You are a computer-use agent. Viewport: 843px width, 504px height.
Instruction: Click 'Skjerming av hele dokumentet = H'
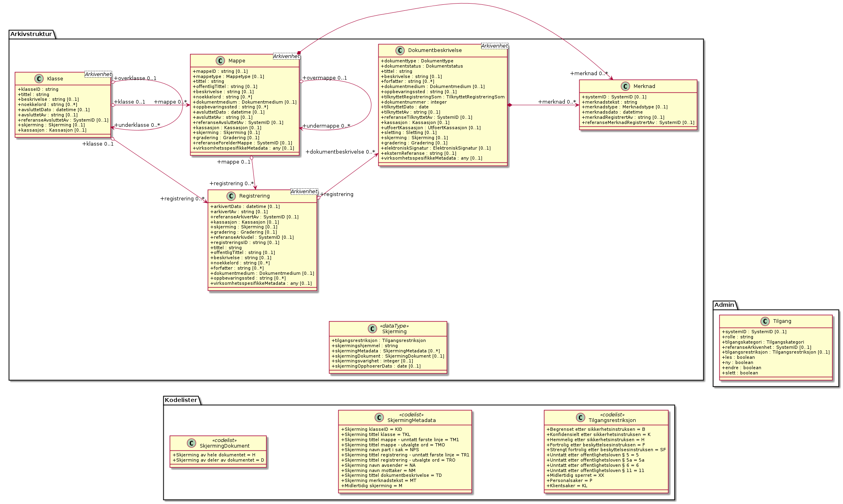pos(214,455)
